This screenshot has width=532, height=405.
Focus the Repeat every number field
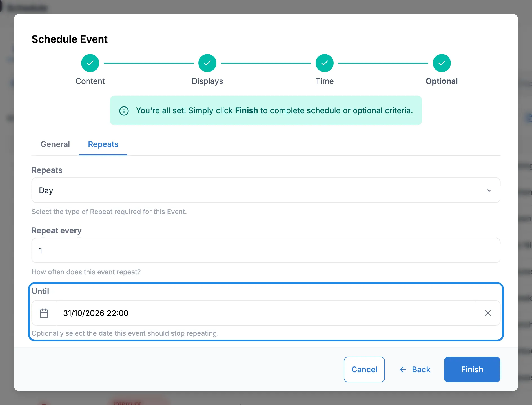[x=266, y=250]
